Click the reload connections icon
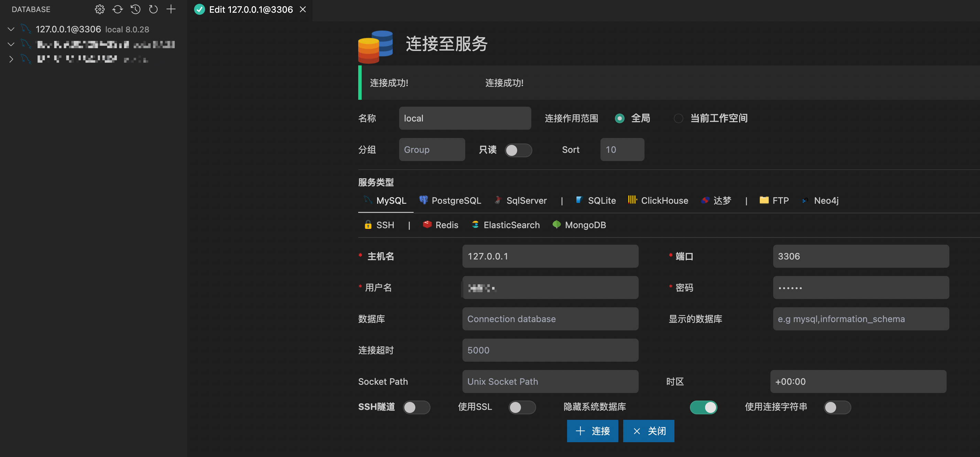 pyautogui.click(x=153, y=9)
